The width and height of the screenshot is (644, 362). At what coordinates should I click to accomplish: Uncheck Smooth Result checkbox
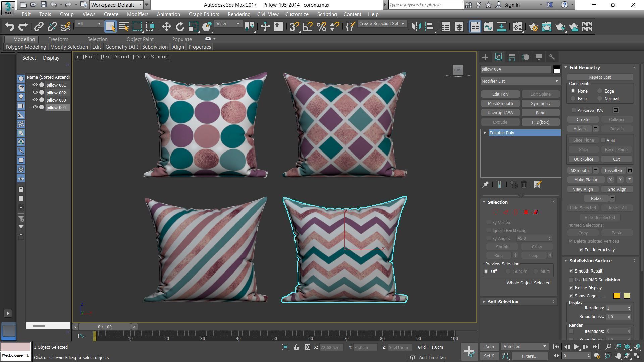coord(571,271)
